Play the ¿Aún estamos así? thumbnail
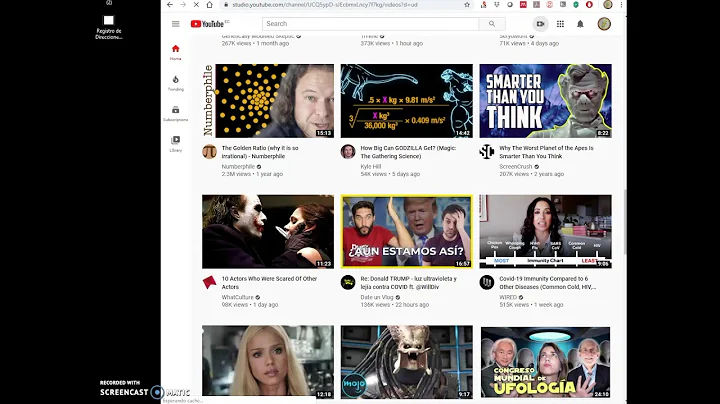720x404 pixels. tap(406, 231)
